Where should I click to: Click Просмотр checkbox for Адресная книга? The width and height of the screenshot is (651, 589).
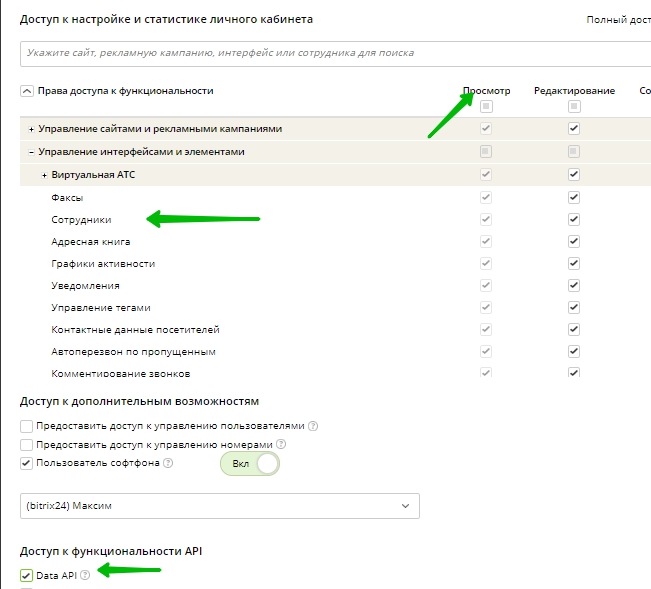[486, 241]
